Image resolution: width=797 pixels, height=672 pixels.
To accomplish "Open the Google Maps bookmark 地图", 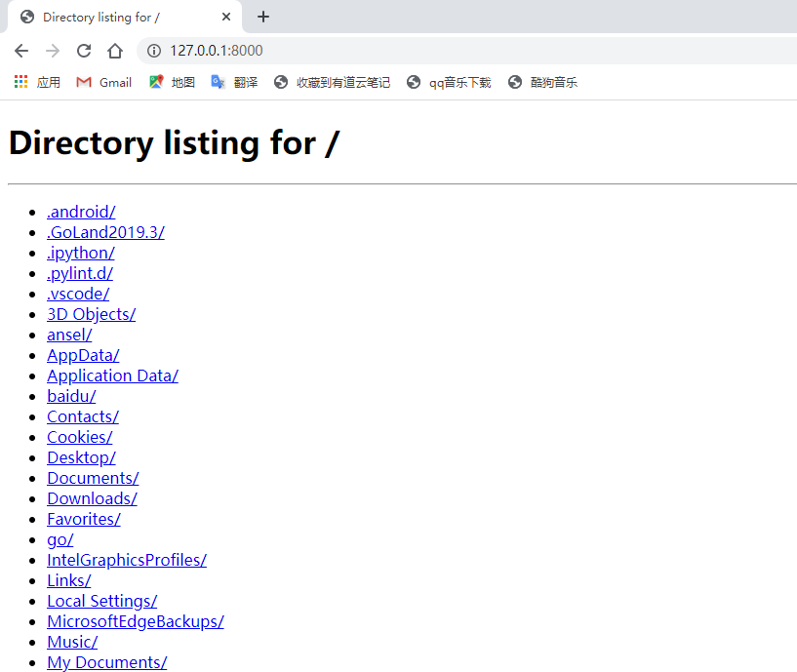I will pyautogui.click(x=172, y=83).
